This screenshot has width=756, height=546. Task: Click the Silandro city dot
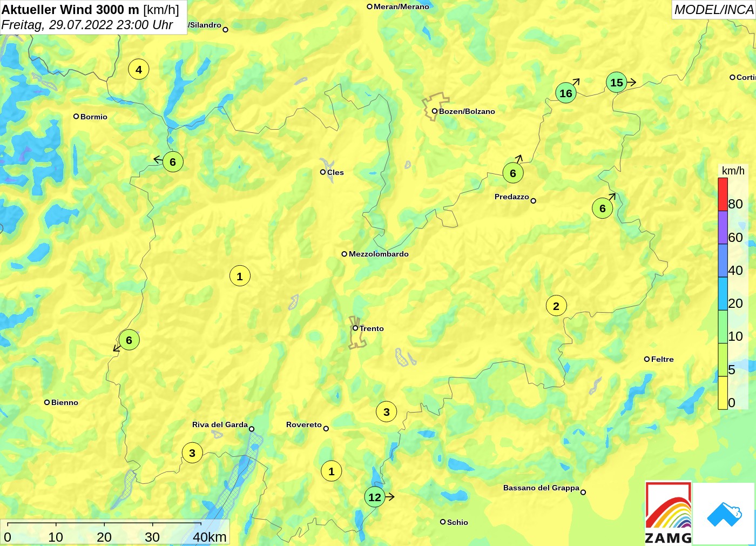point(226,30)
